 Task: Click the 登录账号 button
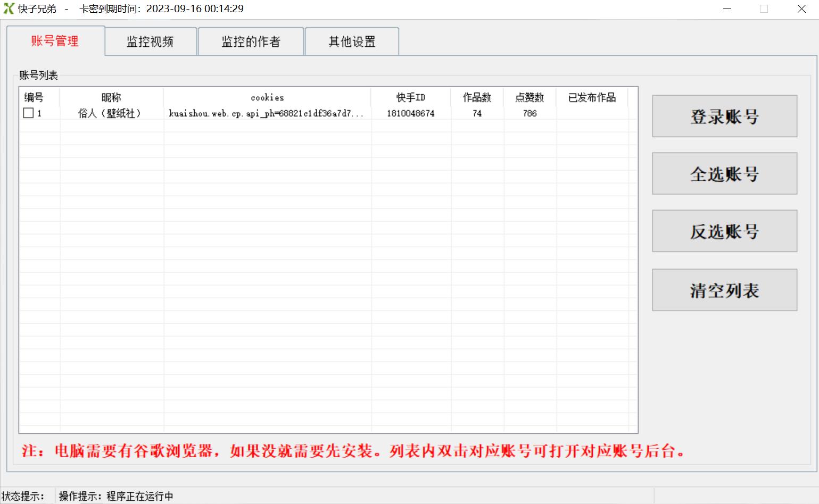pos(724,116)
